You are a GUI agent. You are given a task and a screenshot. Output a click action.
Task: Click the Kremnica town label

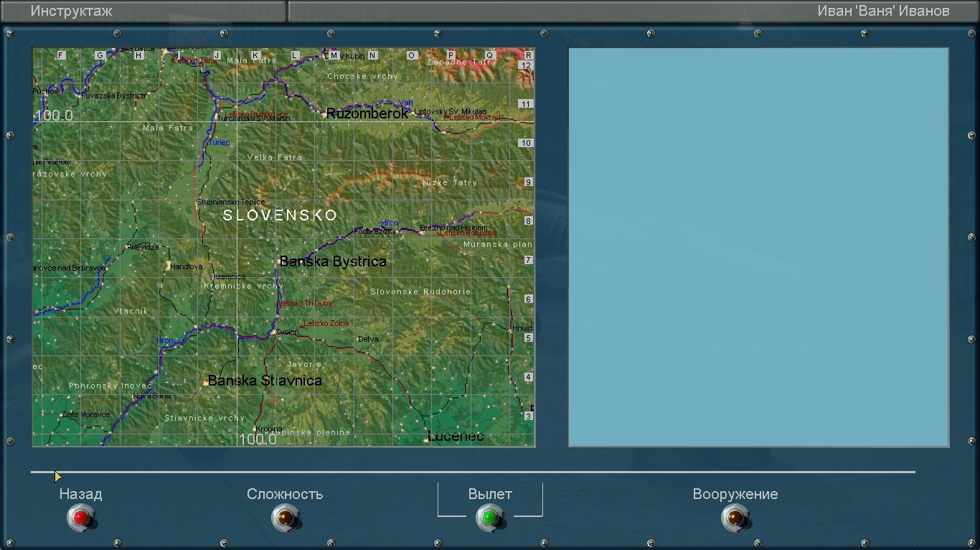[230, 276]
